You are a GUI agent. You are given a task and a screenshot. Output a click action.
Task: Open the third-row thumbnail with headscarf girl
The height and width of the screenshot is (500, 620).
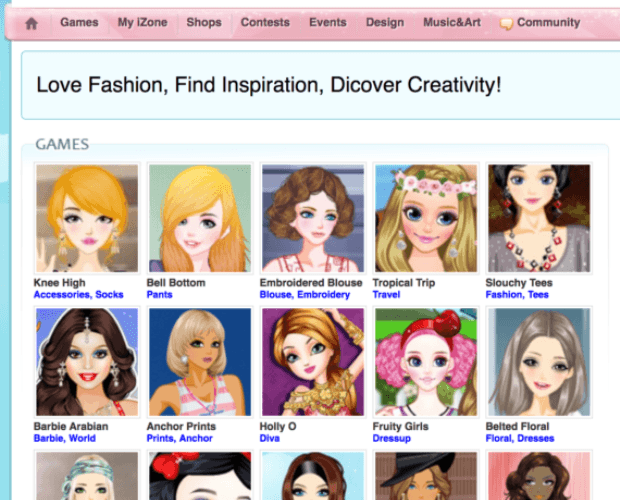coord(87,476)
